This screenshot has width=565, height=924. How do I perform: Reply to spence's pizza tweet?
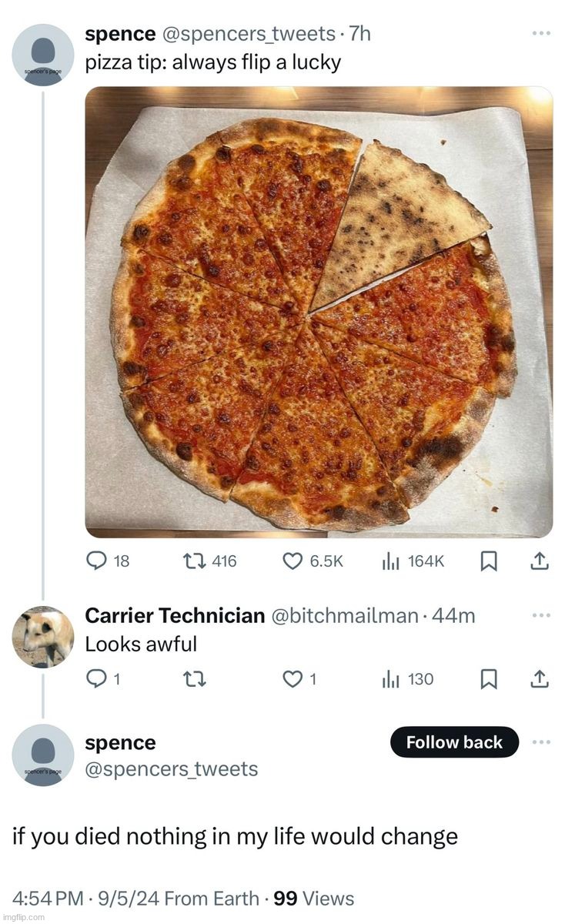(x=108, y=562)
